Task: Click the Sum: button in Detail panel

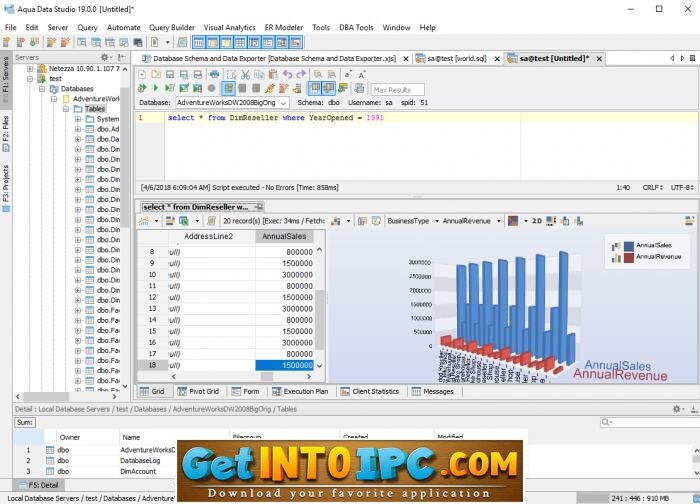Action: [x=25, y=422]
